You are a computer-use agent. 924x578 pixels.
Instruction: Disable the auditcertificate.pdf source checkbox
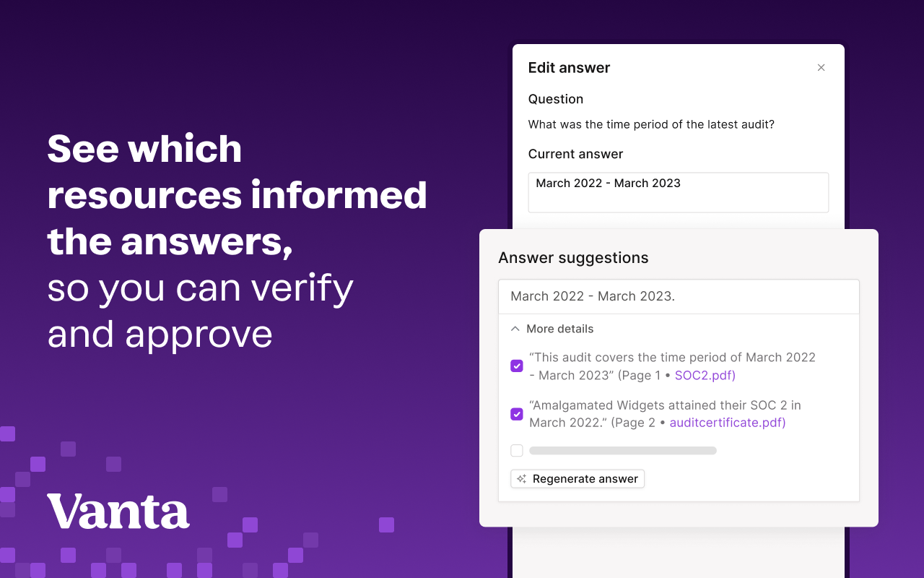(516, 414)
